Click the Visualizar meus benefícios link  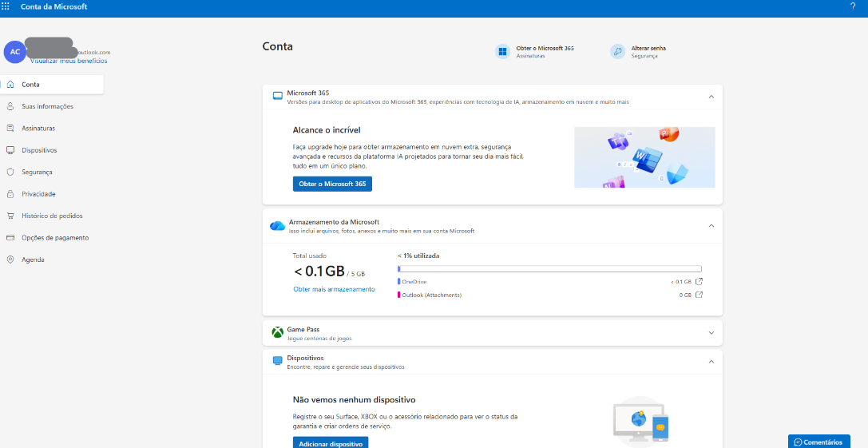(69, 61)
